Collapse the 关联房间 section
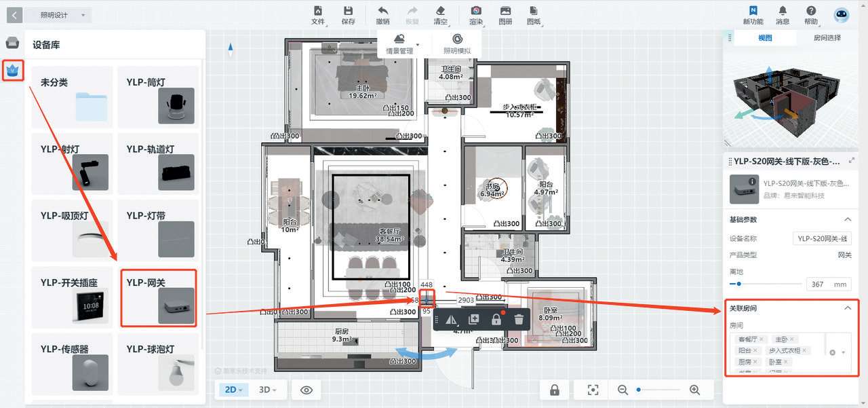 point(847,308)
